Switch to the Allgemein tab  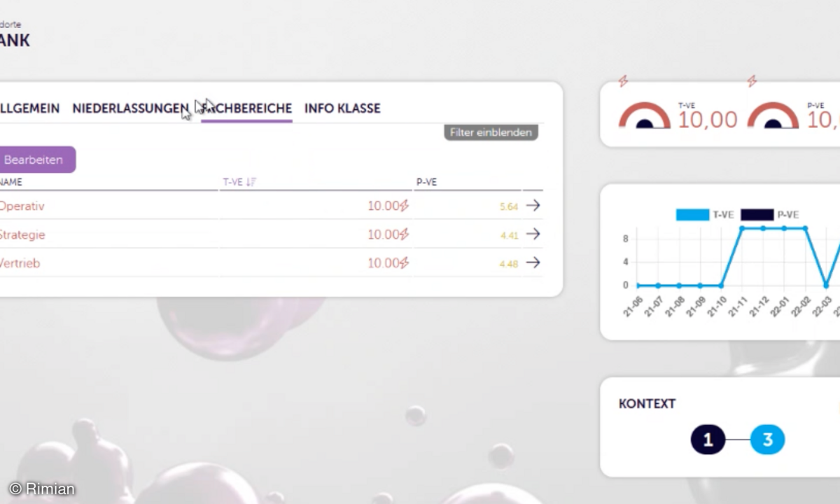pos(29,108)
